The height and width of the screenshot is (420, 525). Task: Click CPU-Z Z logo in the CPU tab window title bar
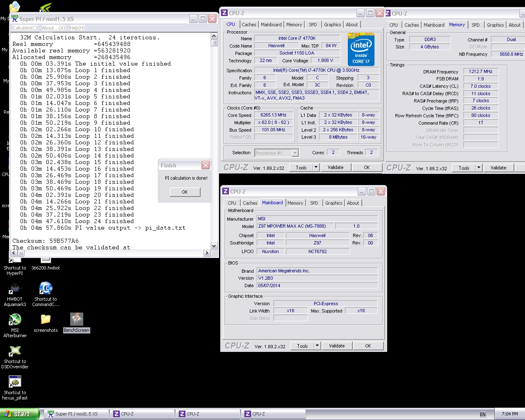pos(224,13)
